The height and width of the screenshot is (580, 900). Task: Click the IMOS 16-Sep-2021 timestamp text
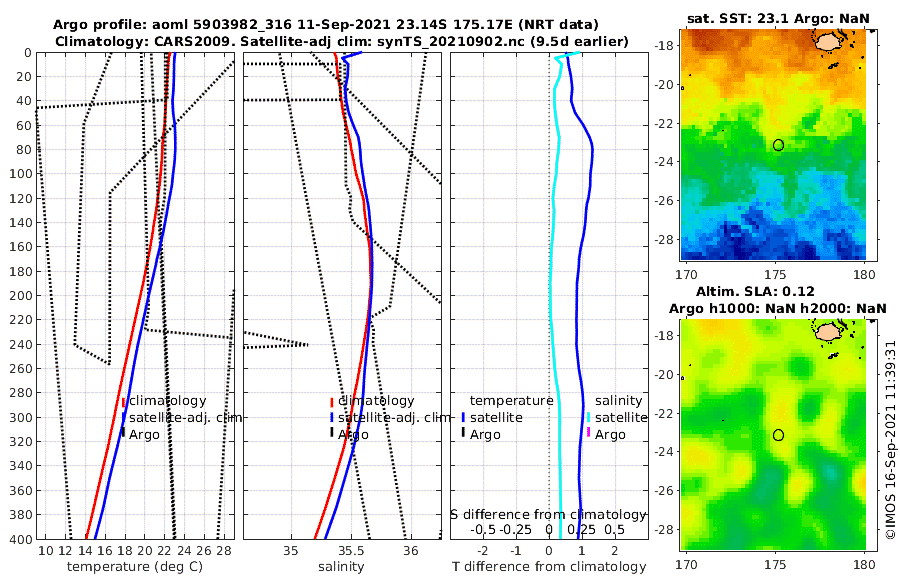890,439
